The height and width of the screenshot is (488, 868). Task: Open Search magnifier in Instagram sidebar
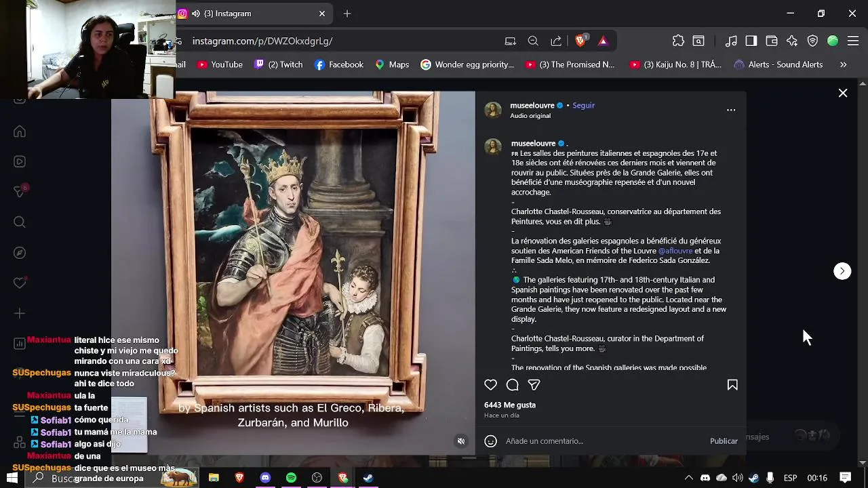(20, 222)
